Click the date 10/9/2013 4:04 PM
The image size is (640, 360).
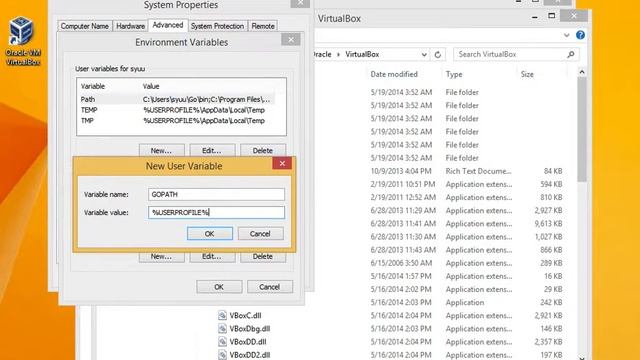pos(401,171)
